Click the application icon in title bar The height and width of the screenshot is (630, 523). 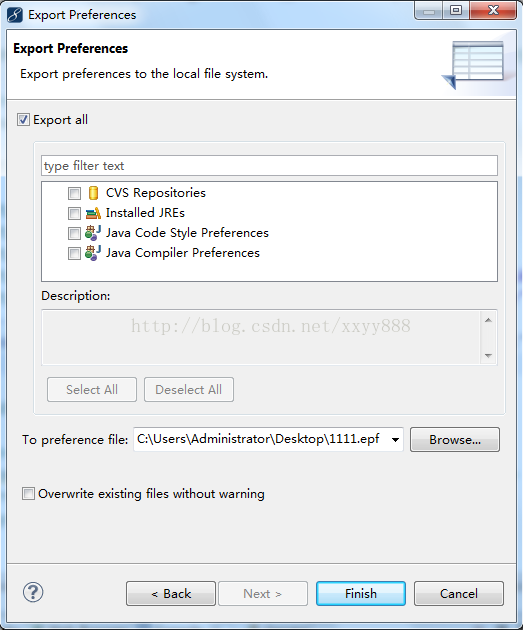click(15, 15)
